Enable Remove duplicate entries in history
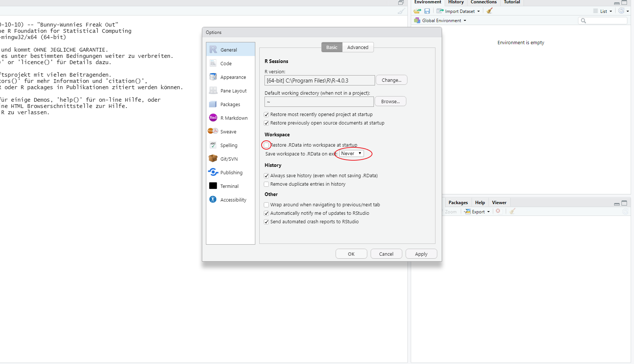Screen dimensions: 634x364 pos(266,184)
